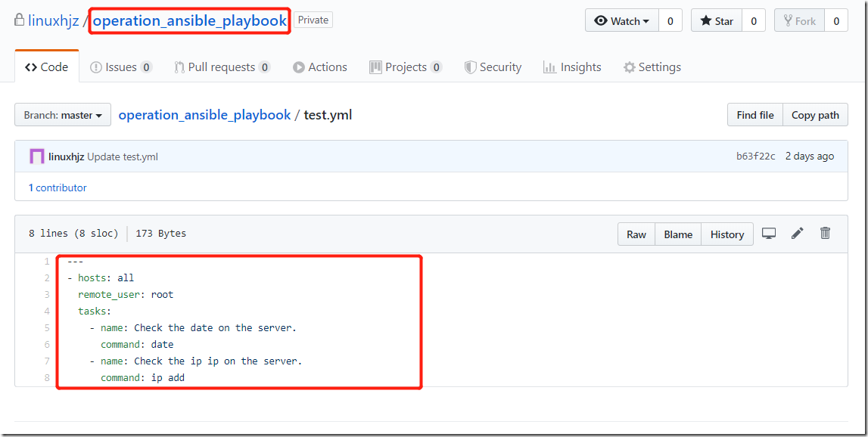Open linuxhjz commit author link
The image size is (868, 437).
click(67, 157)
